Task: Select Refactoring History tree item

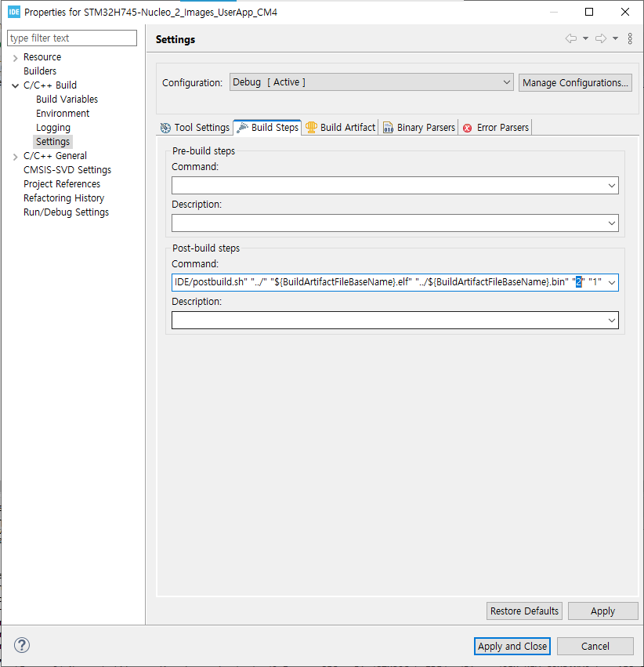Action: pyautogui.click(x=63, y=198)
